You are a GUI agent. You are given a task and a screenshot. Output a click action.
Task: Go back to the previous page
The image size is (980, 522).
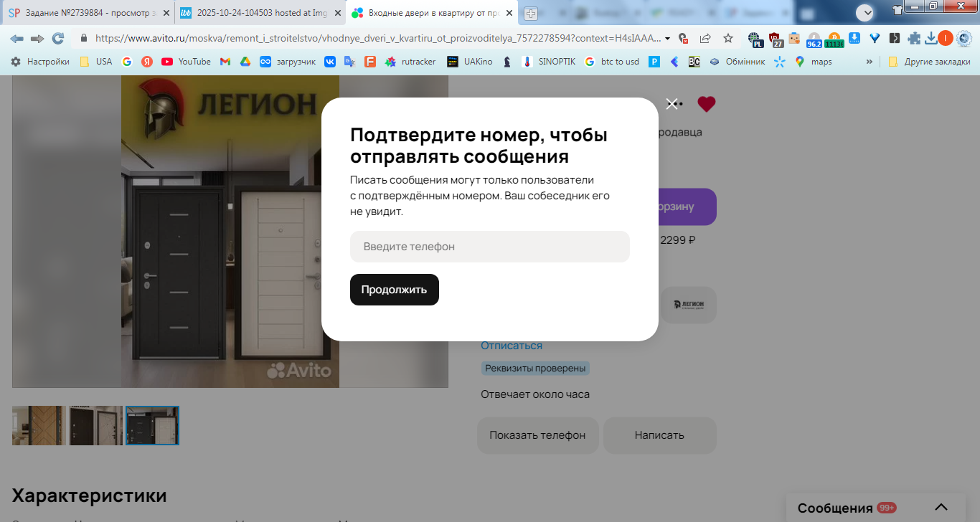coord(17,38)
